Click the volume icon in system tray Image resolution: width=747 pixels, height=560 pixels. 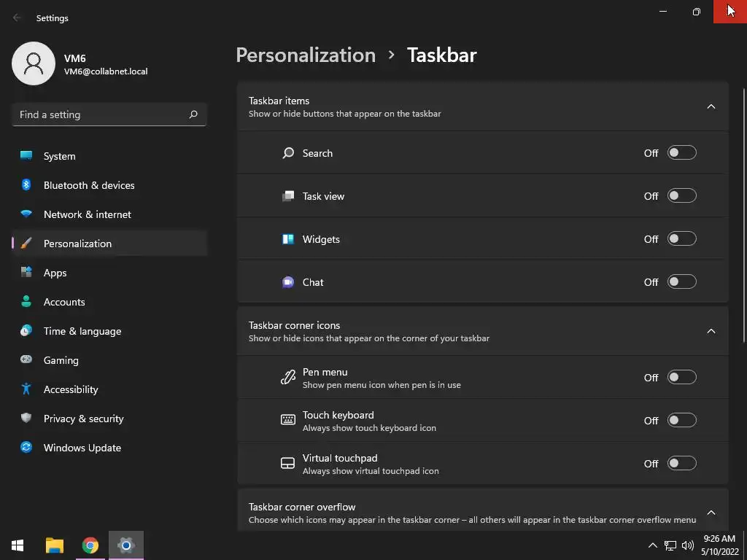click(687, 545)
